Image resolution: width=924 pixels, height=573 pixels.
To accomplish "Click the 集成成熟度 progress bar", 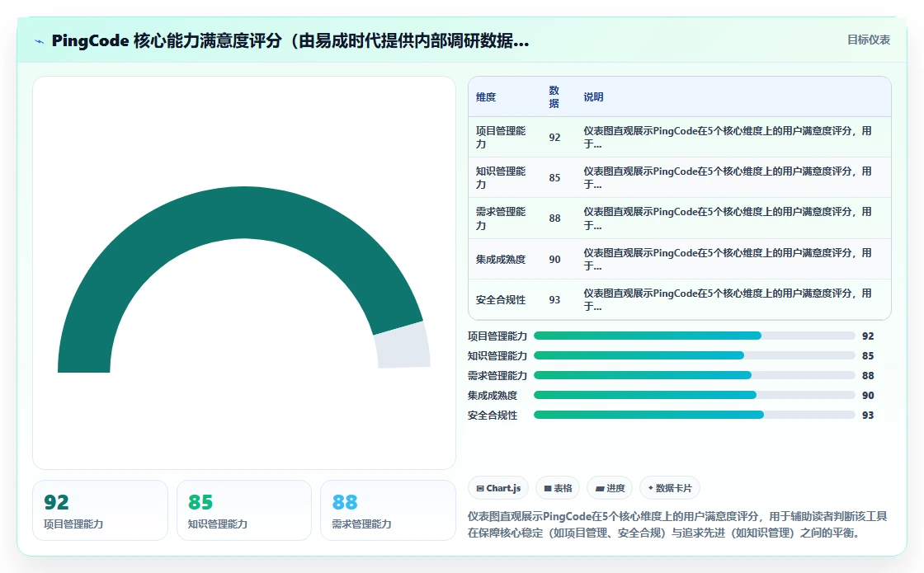I will point(694,395).
